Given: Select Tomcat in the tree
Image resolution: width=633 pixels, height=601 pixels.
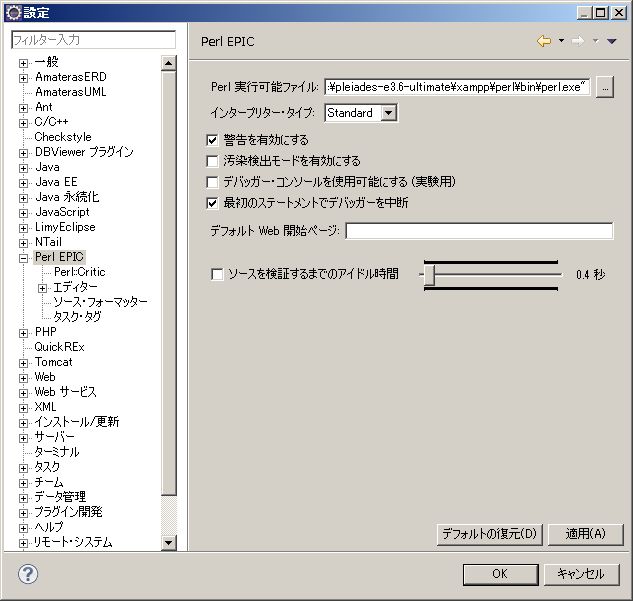Looking at the screenshot, I should 54,362.
